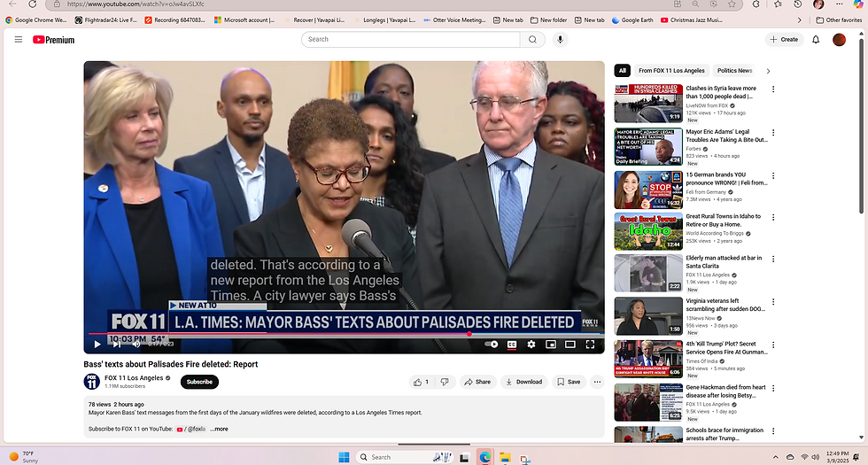Open FOX 11 Los Angeles channel name
Screen dimensions: 868x465
[x=134, y=378]
